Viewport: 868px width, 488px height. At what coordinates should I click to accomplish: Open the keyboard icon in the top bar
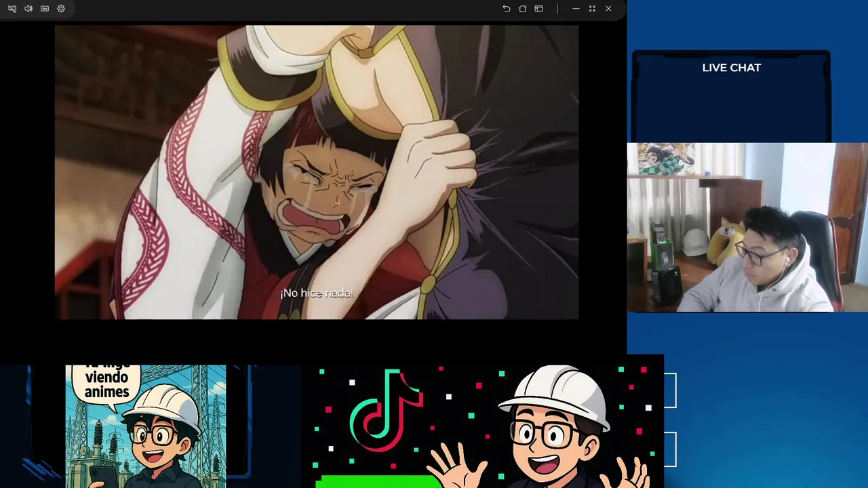coord(45,9)
